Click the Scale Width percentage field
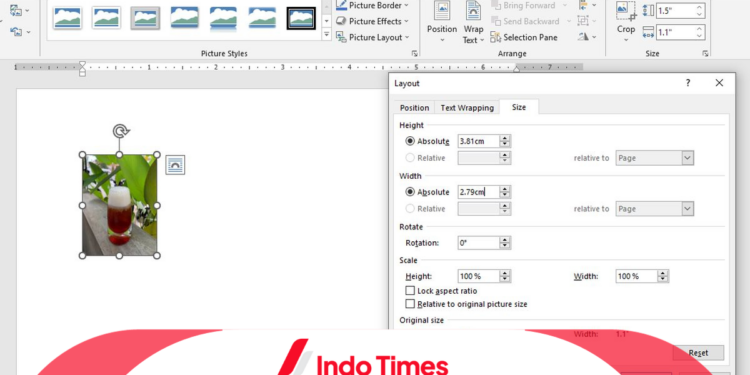Screen dimensions: 750x375 tap(637, 276)
